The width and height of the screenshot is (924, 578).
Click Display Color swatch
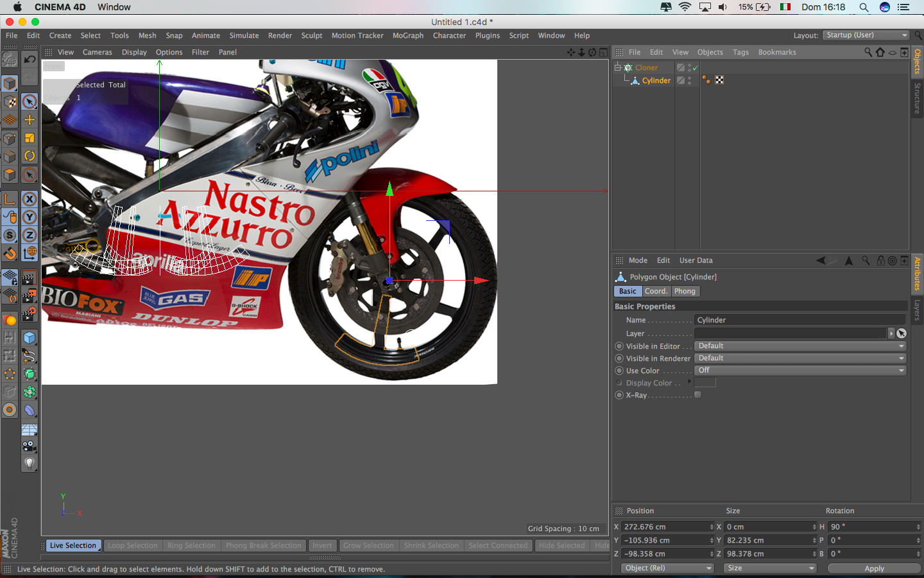tap(705, 383)
